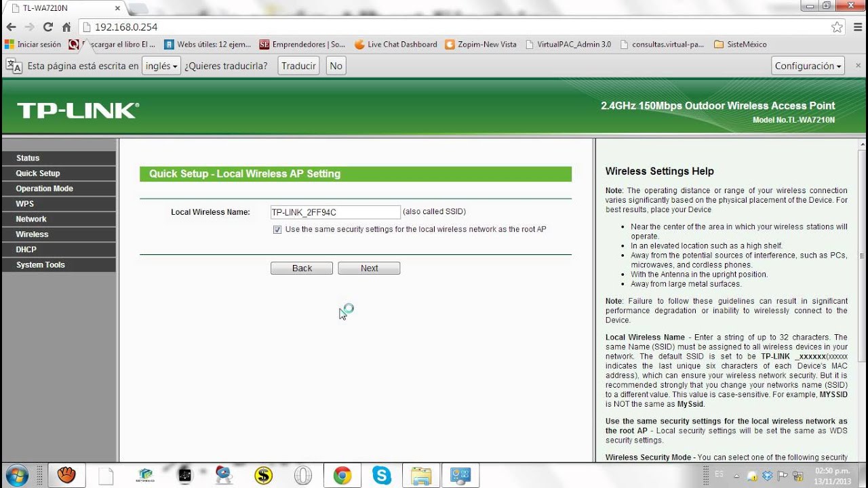The image size is (868, 488).
Task: Click the '(also called SSID)' text
Action: click(x=434, y=212)
